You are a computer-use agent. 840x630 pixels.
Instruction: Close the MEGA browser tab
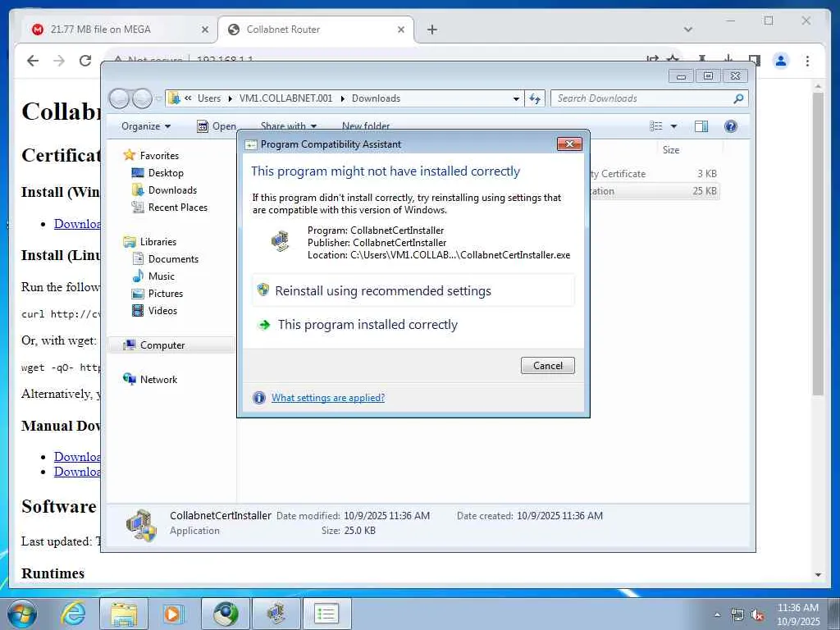(204, 30)
